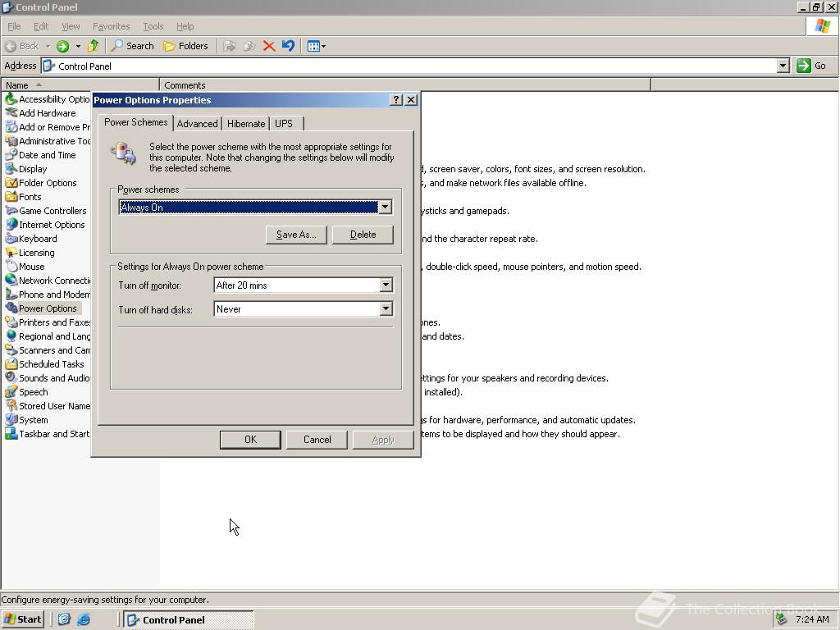840x630 pixels.
Task: Click the Search toolbar button
Action: click(x=132, y=46)
